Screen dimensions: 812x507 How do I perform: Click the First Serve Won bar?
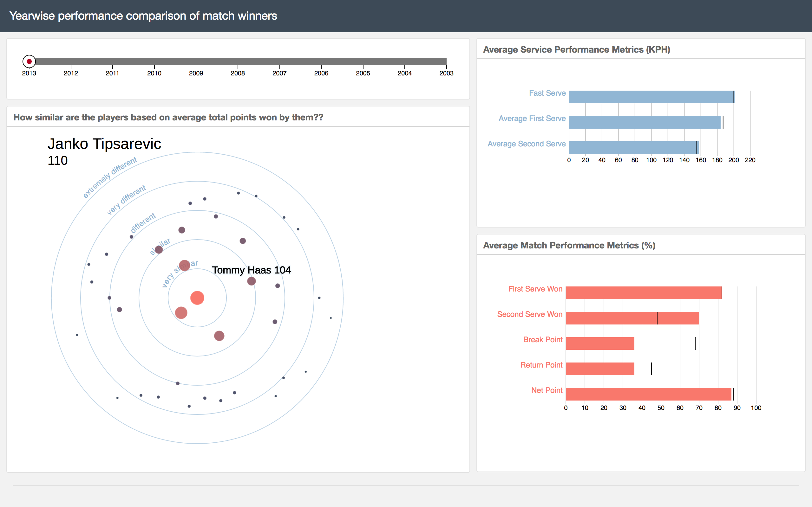pos(644,293)
